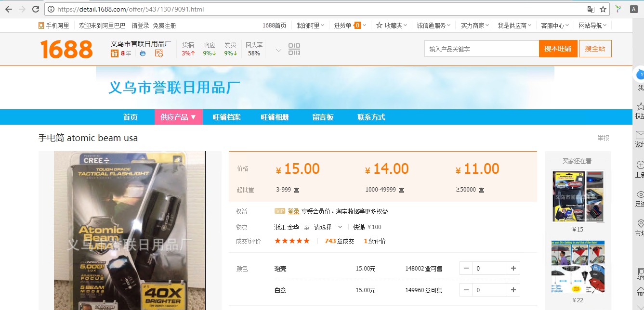Click the sidebar 邀约 envelope icon
The width and height of the screenshot is (644, 310).
(x=640, y=135)
